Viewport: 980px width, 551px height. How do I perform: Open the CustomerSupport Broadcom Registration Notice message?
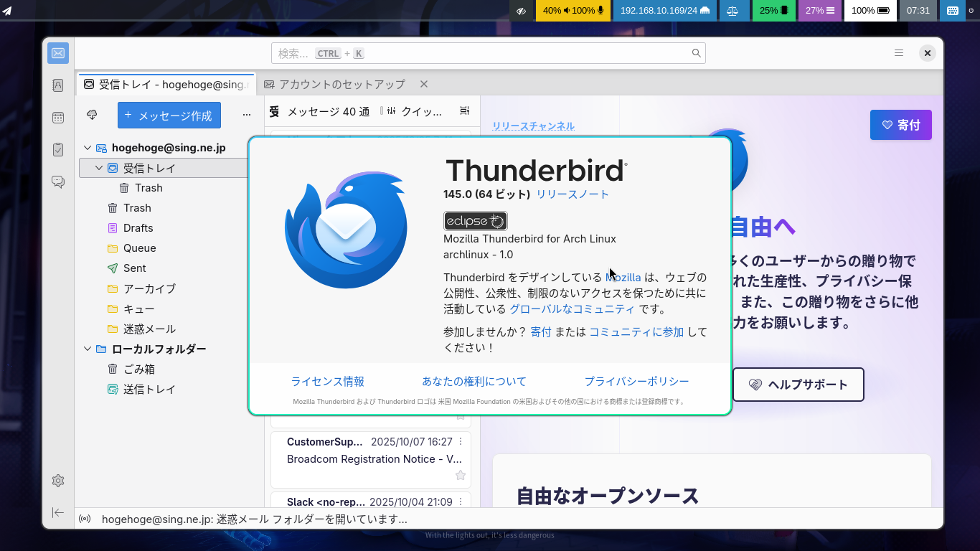click(x=371, y=459)
